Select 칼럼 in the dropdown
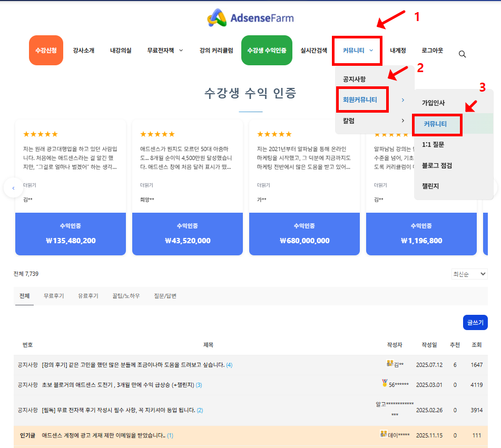This screenshot has height=448, width=501. pyautogui.click(x=349, y=121)
